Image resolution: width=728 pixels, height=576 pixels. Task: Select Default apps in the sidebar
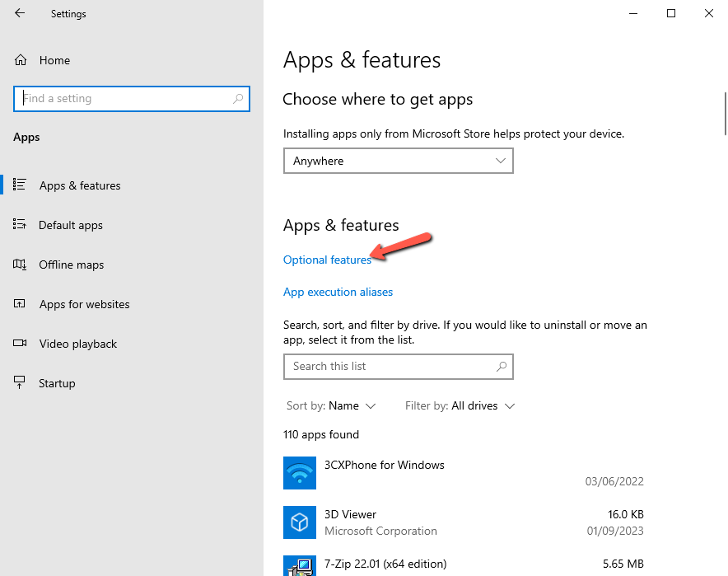pyautogui.click(x=71, y=225)
